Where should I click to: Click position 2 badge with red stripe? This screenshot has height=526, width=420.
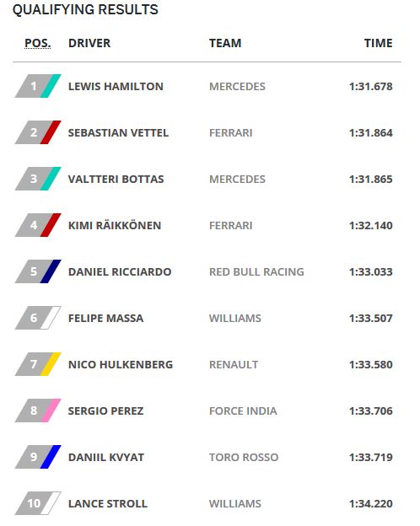[x=38, y=132]
